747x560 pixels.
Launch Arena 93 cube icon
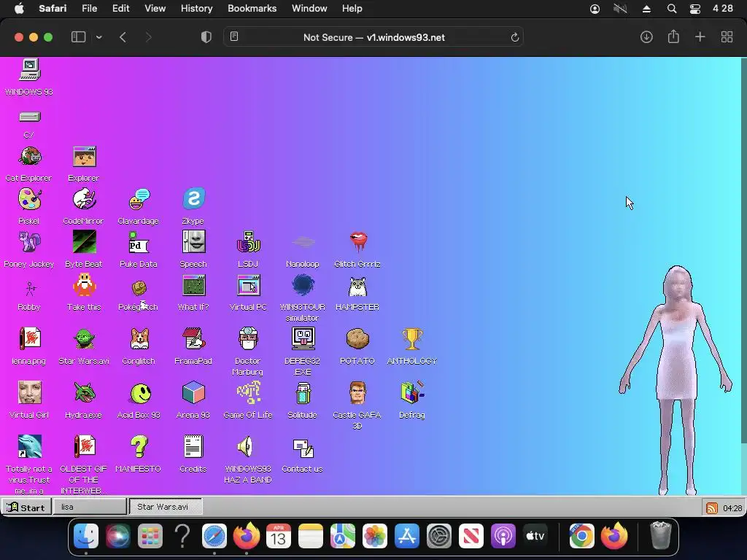(x=194, y=393)
